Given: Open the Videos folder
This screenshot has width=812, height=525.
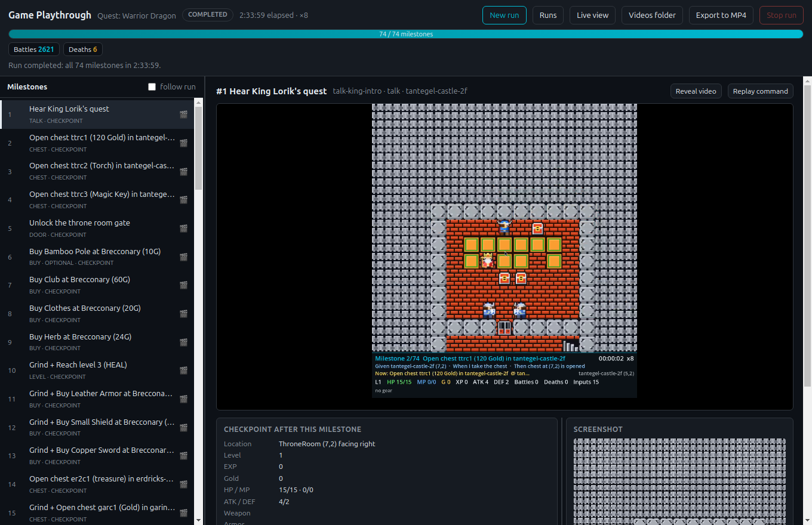Looking at the screenshot, I should point(652,15).
